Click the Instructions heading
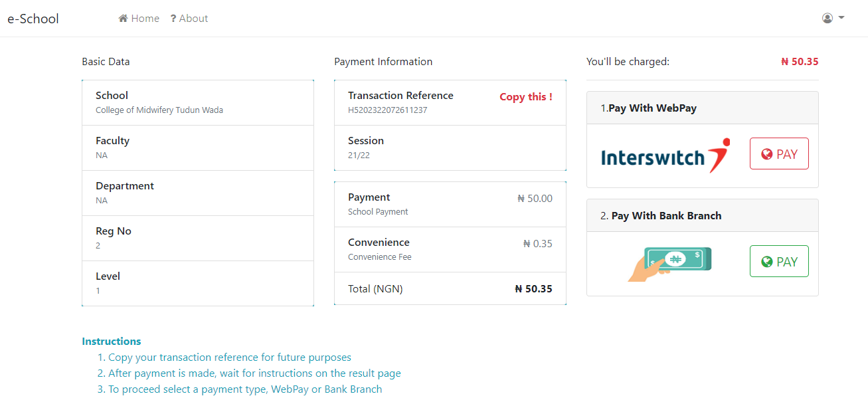 coord(112,342)
